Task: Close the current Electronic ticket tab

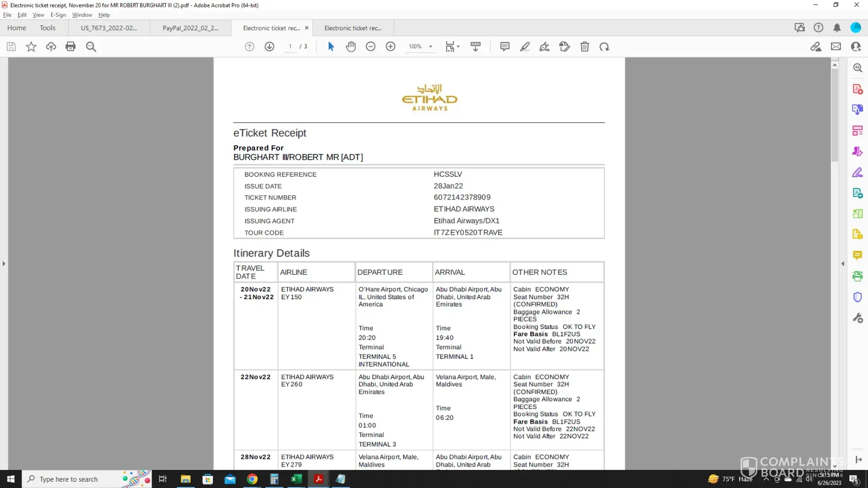Action: [x=307, y=28]
